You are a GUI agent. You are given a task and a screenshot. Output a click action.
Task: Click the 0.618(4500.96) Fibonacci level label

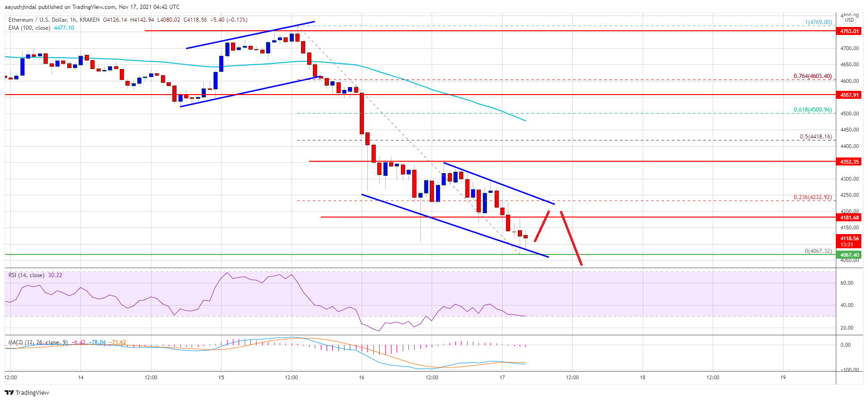click(x=813, y=110)
